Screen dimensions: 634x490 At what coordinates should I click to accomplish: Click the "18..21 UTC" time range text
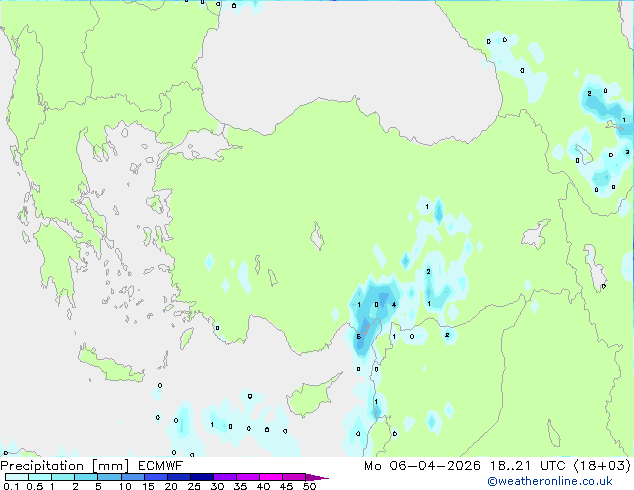point(527,466)
